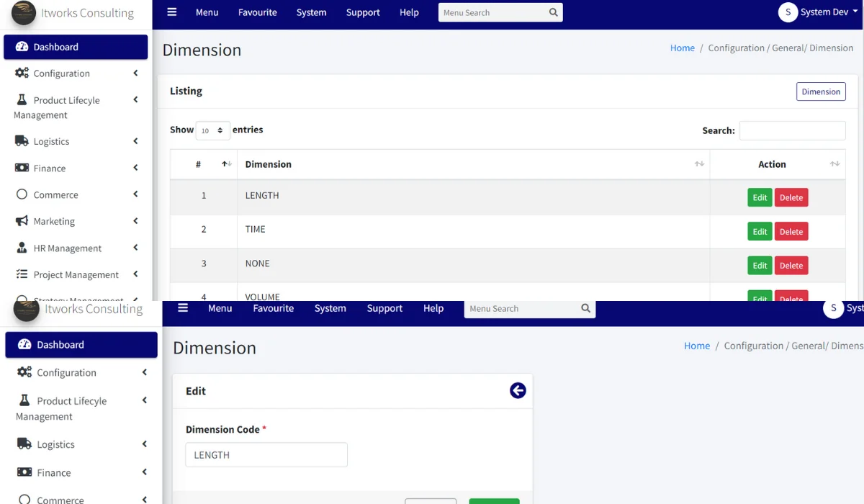The height and width of the screenshot is (504, 864).
Task: Open the Show entries dropdown
Action: coord(212,130)
